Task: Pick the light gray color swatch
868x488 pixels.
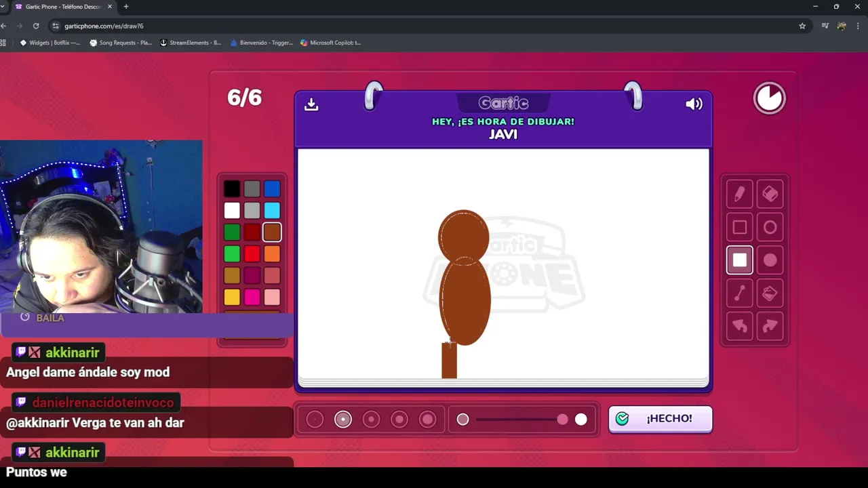Action: click(252, 211)
